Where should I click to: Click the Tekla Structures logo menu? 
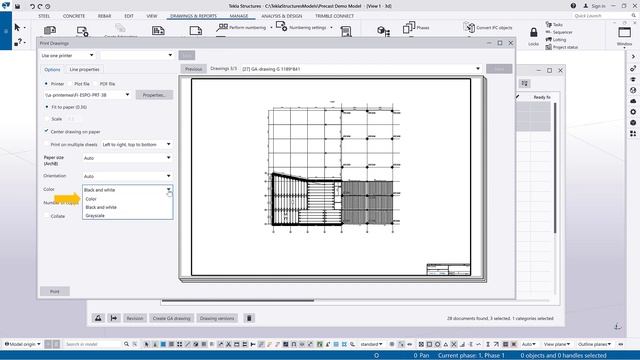point(6,5)
